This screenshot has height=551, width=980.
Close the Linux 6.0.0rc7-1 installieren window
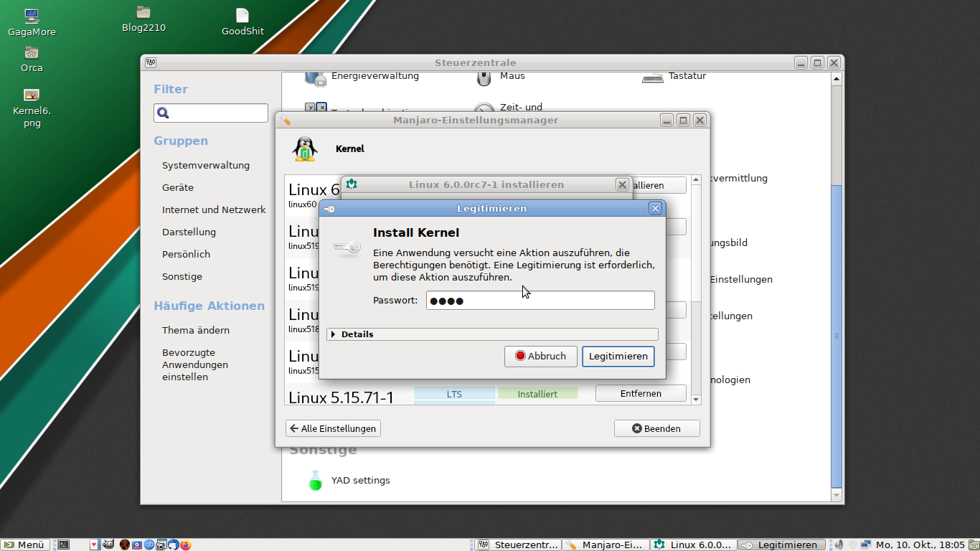click(x=622, y=184)
